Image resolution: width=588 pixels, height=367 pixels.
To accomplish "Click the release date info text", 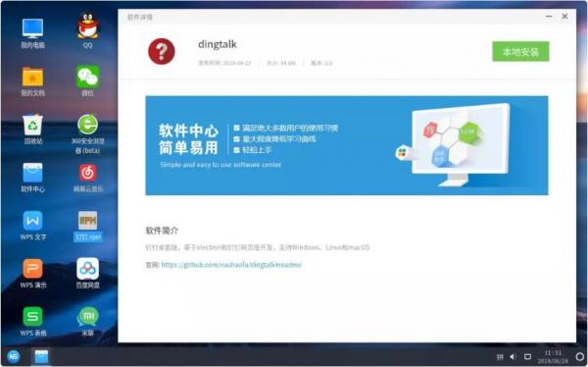I will point(224,63).
